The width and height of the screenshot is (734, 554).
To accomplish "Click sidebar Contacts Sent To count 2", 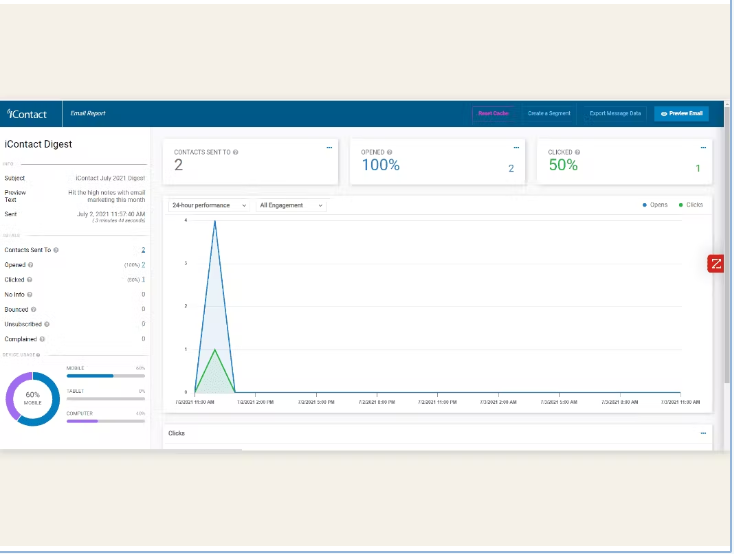I will tap(143, 250).
